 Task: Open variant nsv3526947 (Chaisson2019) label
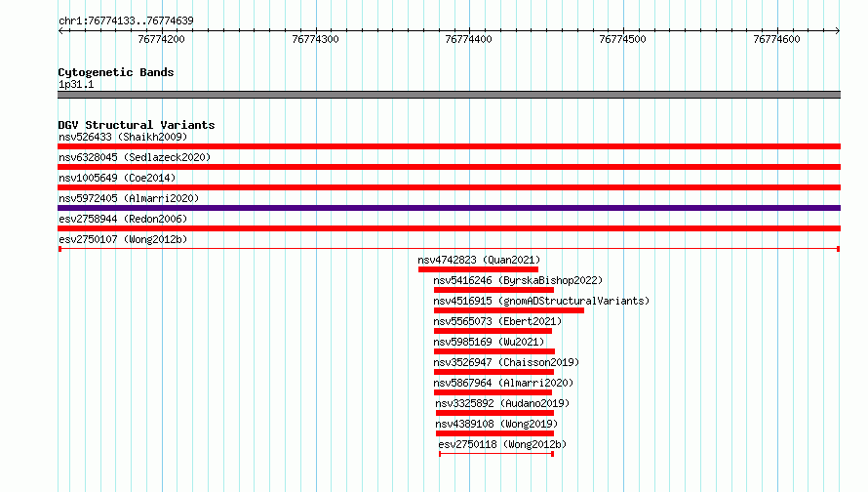tap(506, 362)
